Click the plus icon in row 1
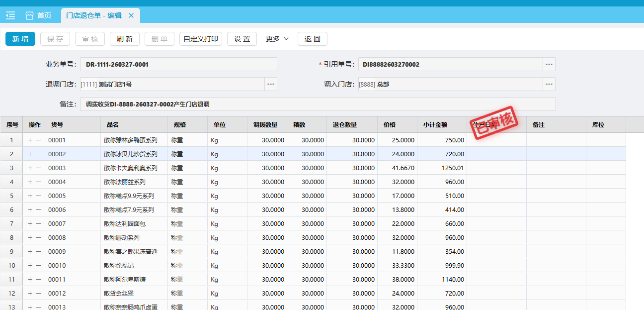The width and height of the screenshot is (644, 310). click(30, 140)
